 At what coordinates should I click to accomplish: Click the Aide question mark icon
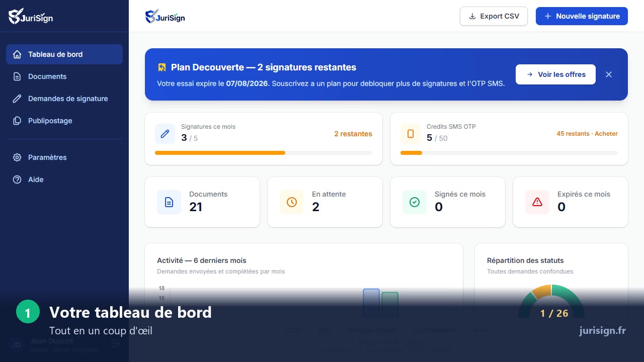point(17,179)
